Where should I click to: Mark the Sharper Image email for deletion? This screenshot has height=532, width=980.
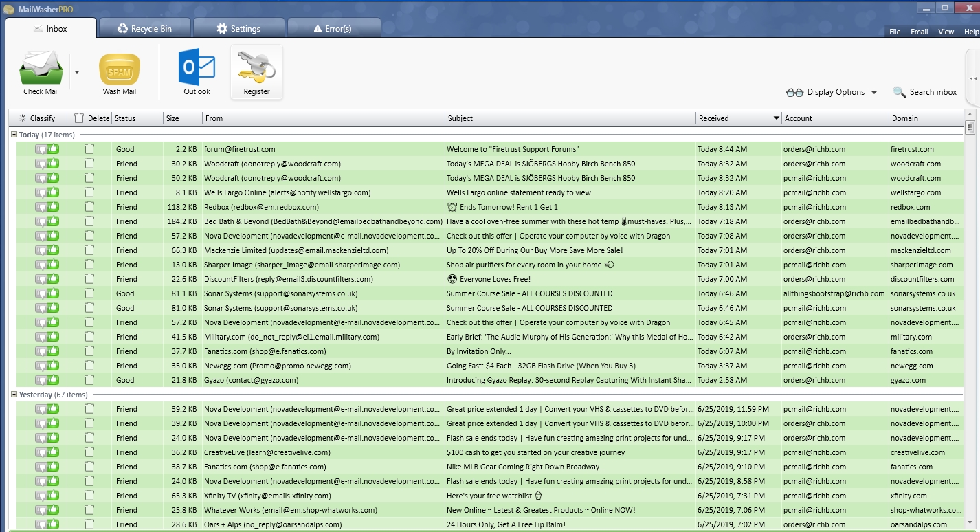click(x=89, y=265)
